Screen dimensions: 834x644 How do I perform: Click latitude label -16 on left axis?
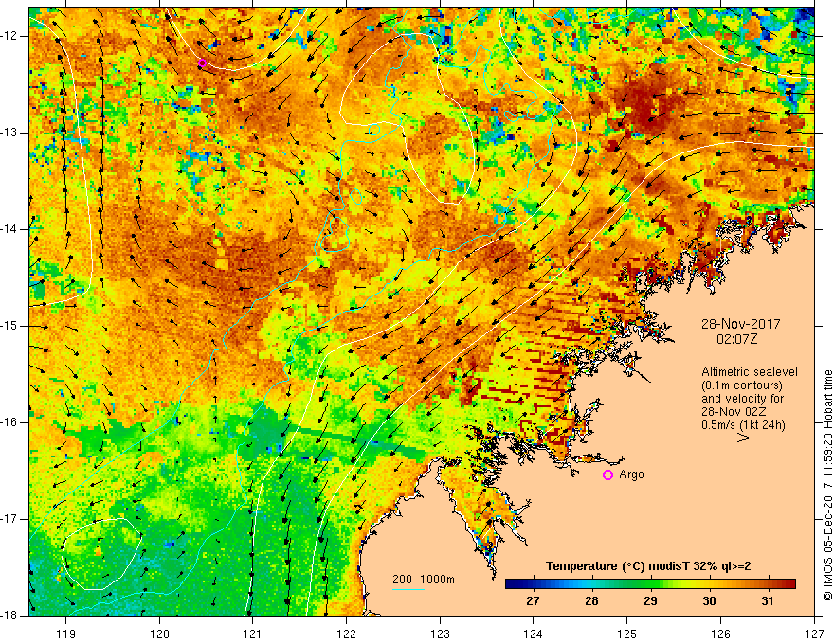click(9, 422)
